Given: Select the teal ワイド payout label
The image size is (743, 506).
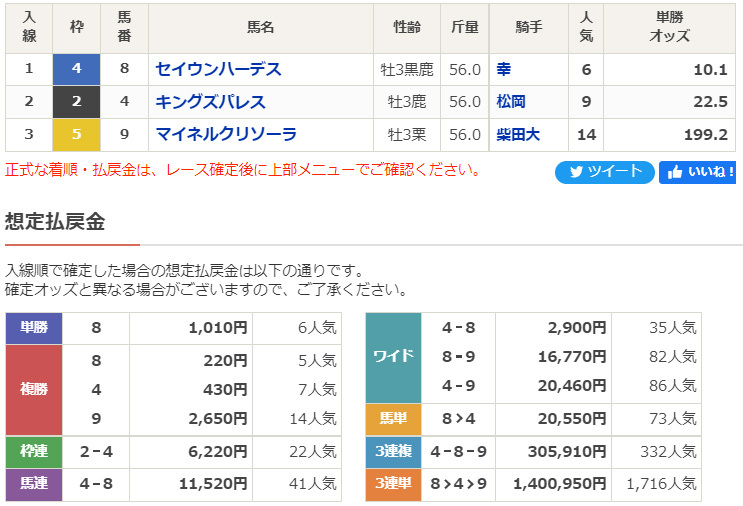Looking at the screenshot, I should pos(393,358).
